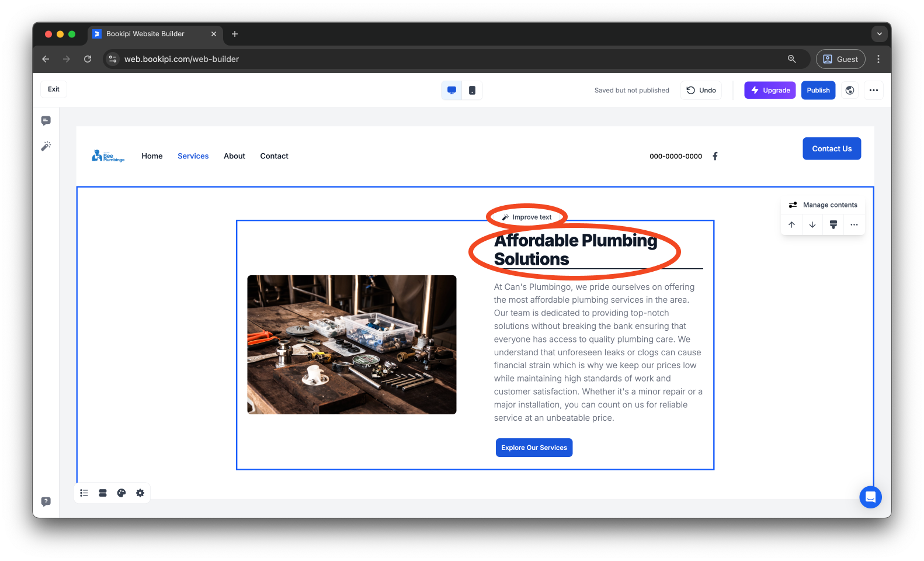
Task: Click the section style paint roller icon
Action: [833, 224]
